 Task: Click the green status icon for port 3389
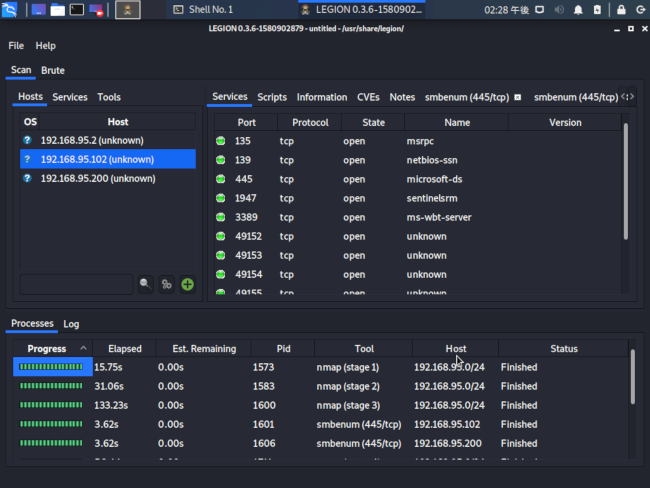tap(220, 217)
